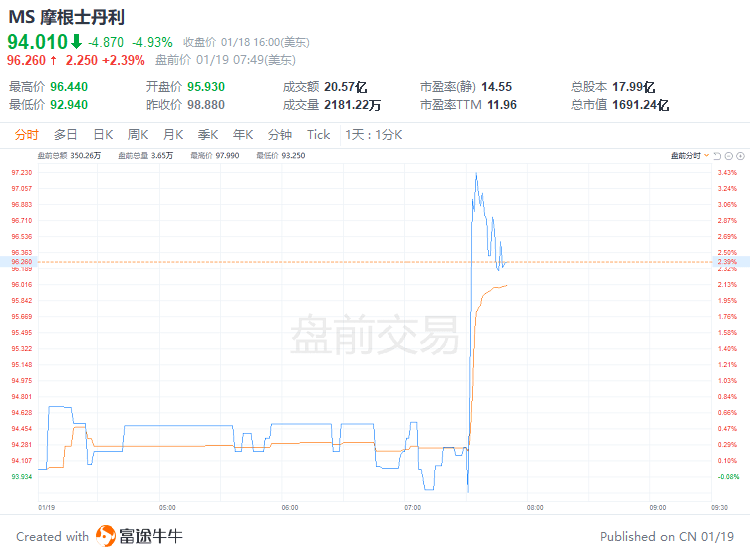Click the 09:30 time axis label

(x=719, y=507)
